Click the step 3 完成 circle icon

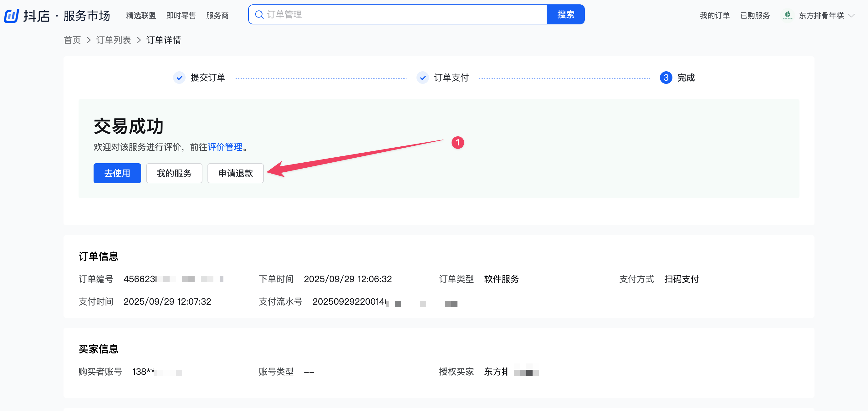point(666,78)
